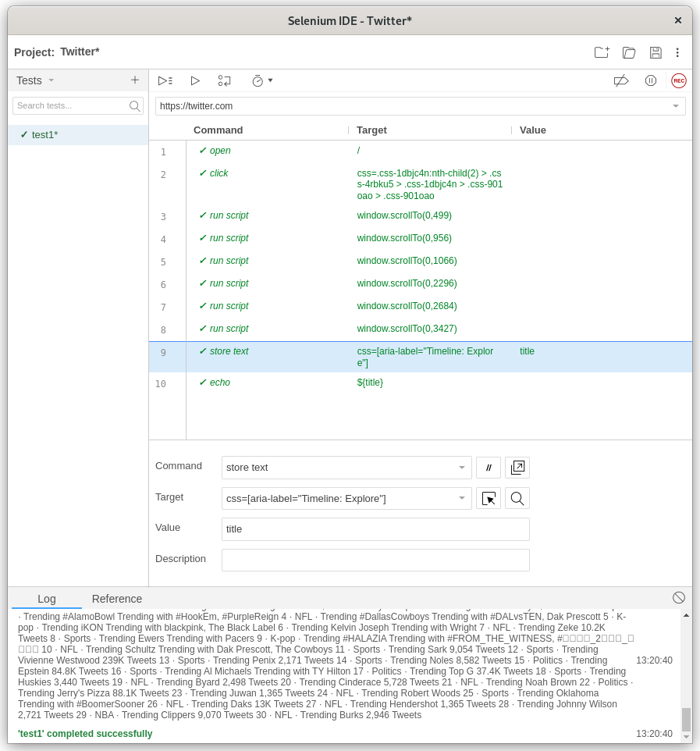Run the current test
The image size is (700, 751).
[195, 80]
